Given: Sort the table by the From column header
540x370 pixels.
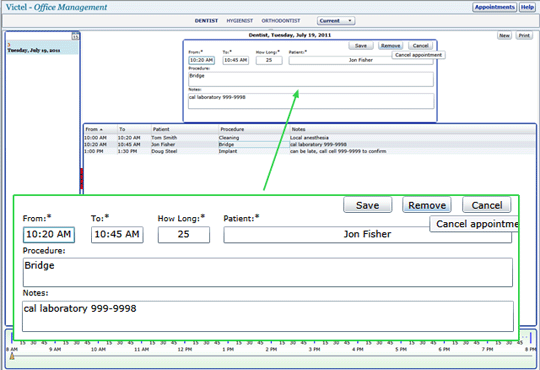Looking at the screenshot, I should coord(101,129).
